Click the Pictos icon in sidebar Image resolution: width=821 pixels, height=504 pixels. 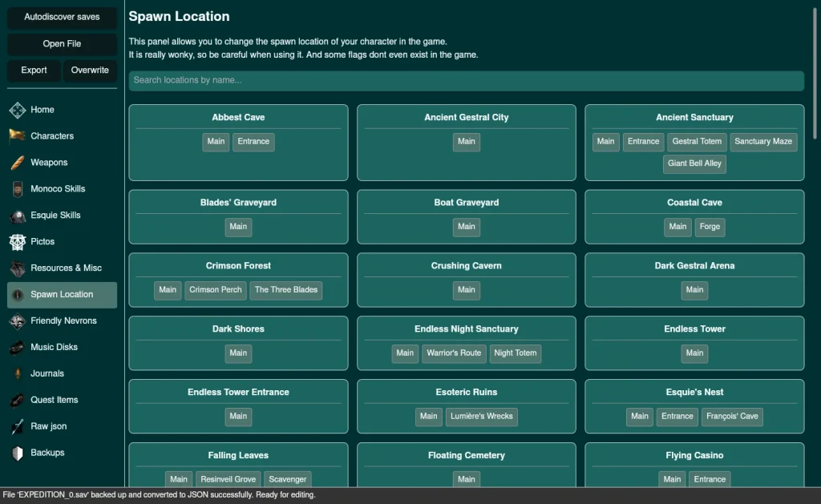(18, 242)
